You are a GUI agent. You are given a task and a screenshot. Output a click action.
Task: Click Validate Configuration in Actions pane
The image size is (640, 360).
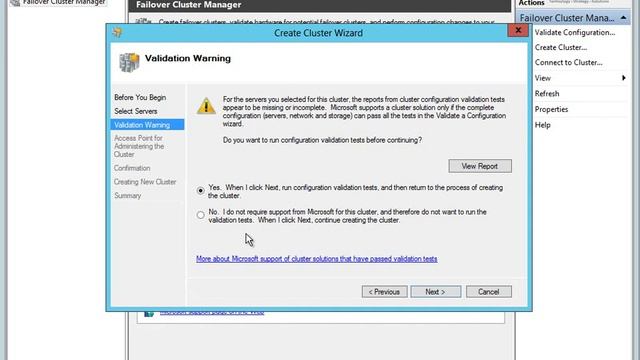(x=575, y=33)
